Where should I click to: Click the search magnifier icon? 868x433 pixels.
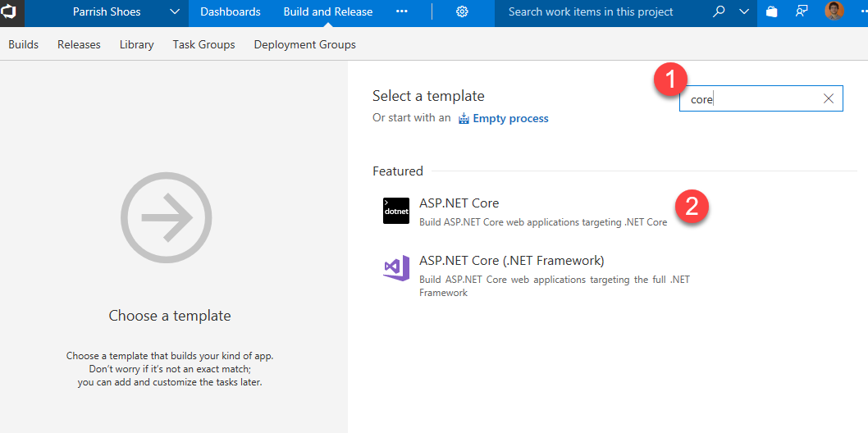point(720,12)
